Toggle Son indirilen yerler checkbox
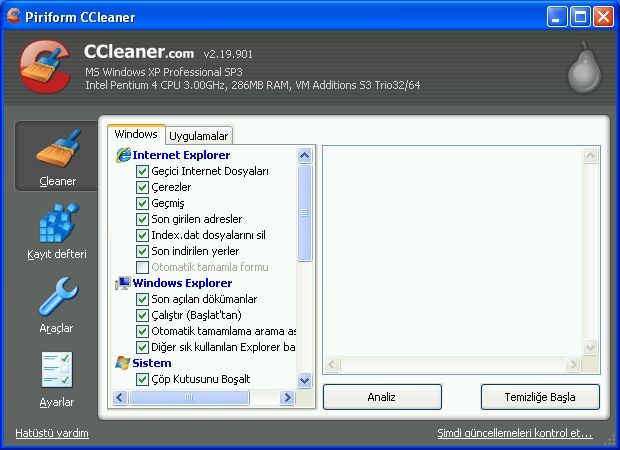 (142, 251)
